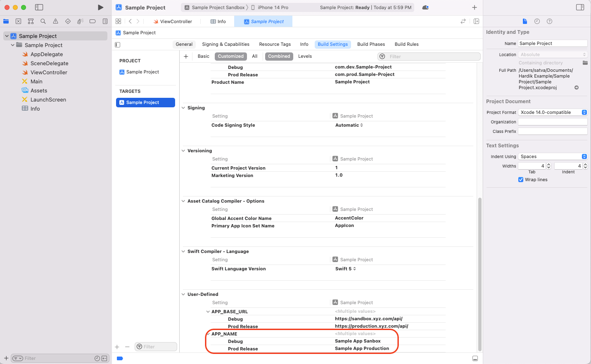Open the Report navigator
Screen dimensions: 591x364
click(x=105, y=21)
